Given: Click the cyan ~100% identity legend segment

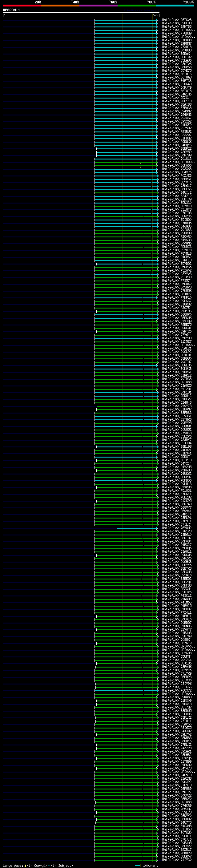Looking at the screenshot, I should point(175,6).
